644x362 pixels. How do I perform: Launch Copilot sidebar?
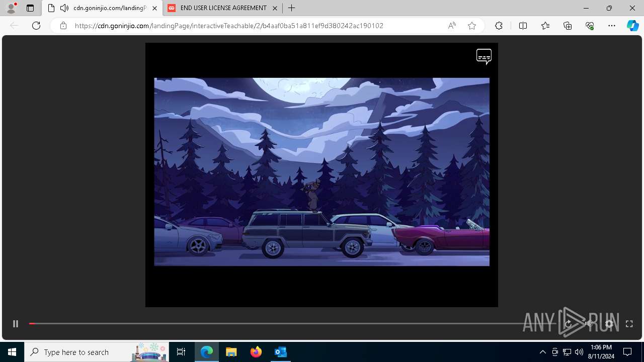[632, 26]
